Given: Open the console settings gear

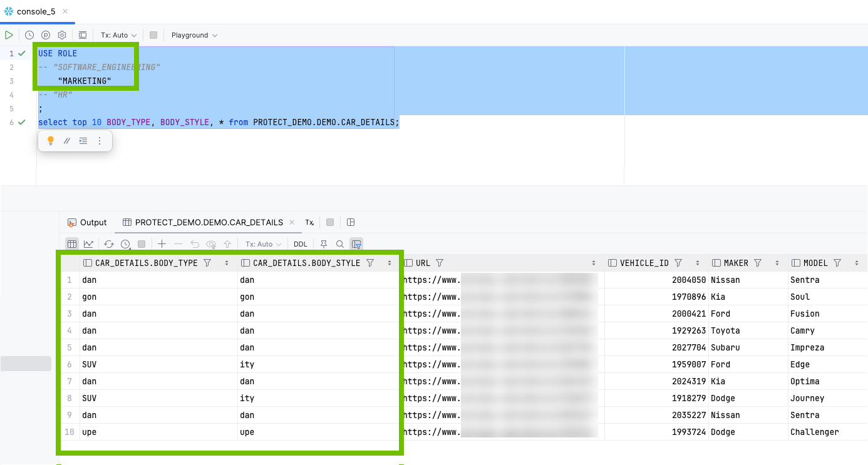Looking at the screenshot, I should pyautogui.click(x=61, y=35).
